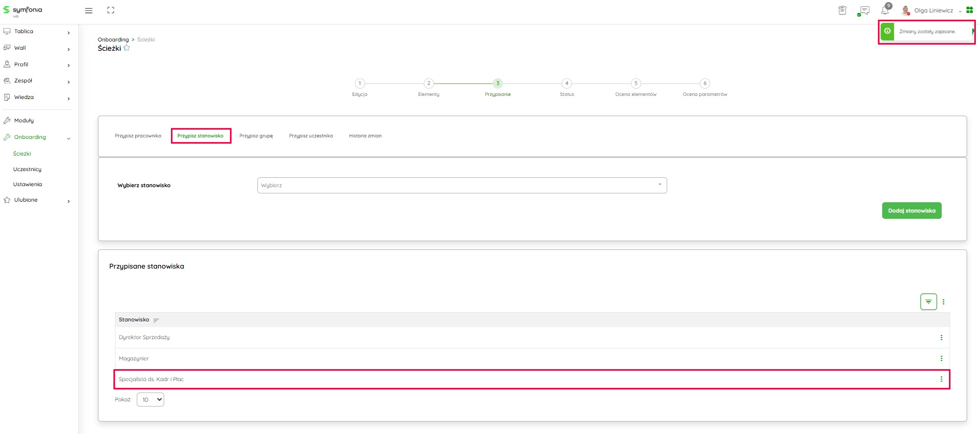Open the table filter icon

[928, 302]
